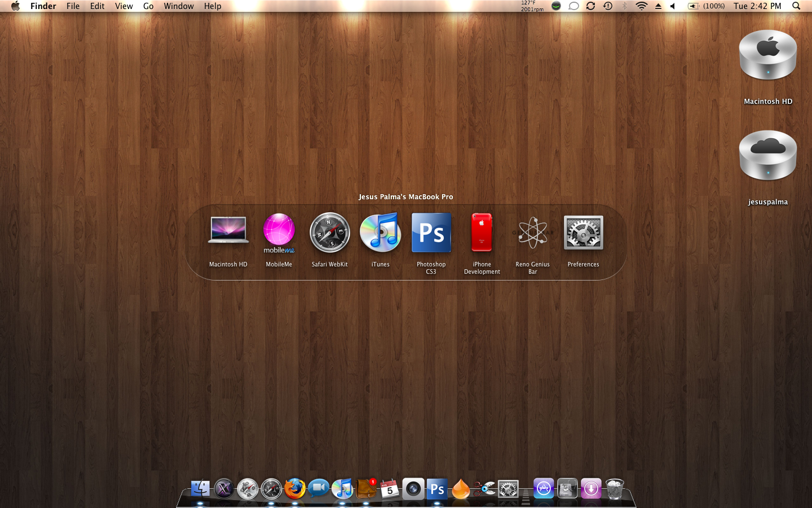This screenshot has height=508, width=812.
Task: Click the scissors app in Dock
Action: (x=484, y=489)
